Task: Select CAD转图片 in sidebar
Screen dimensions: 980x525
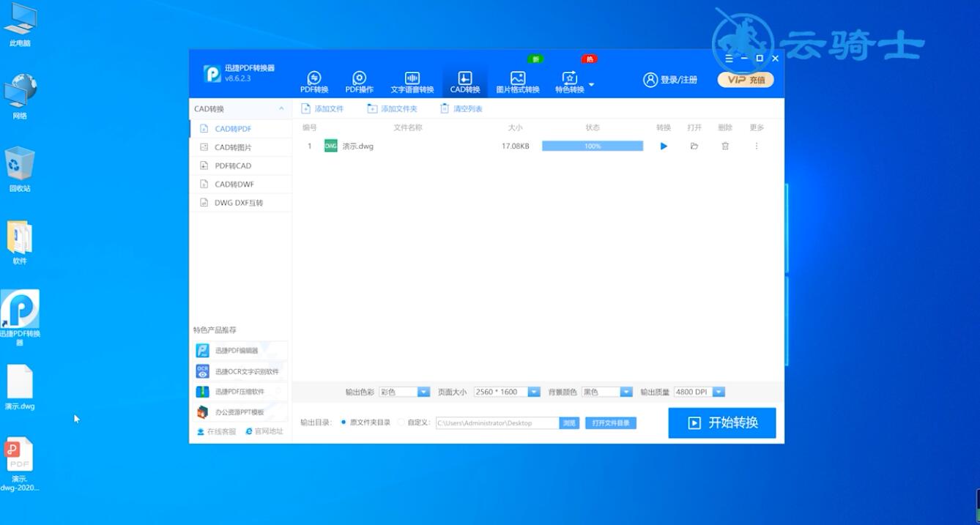Action: click(240, 147)
